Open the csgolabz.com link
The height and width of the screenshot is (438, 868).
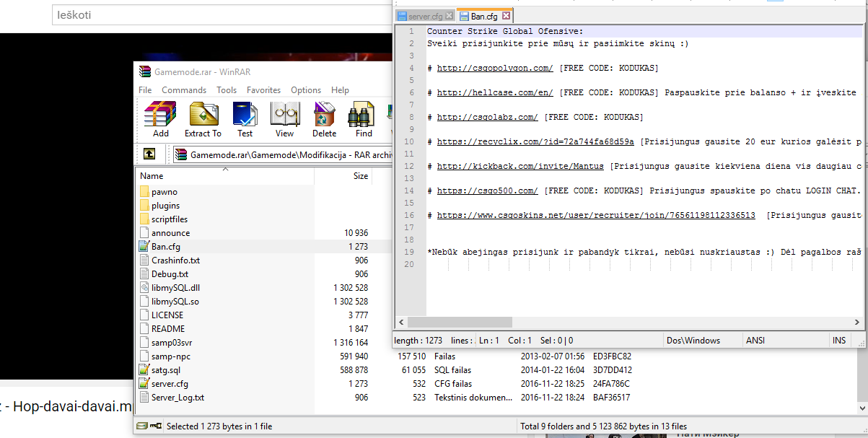click(x=488, y=117)
